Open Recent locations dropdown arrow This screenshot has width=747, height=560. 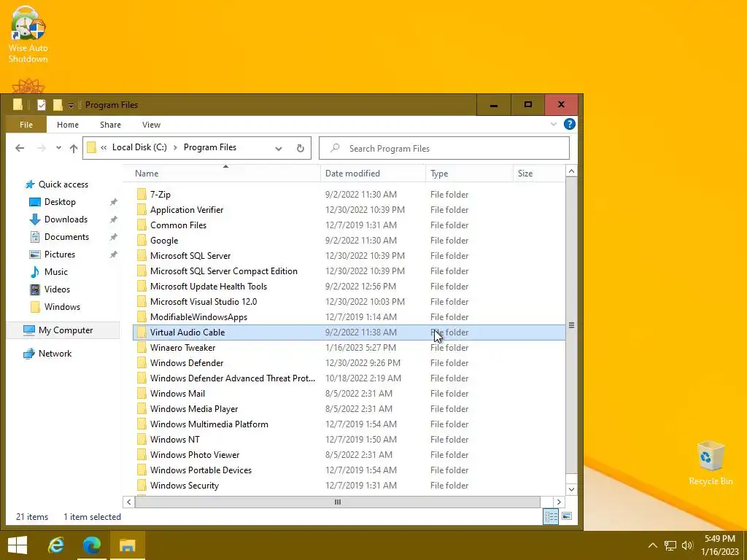coord(58,148)
